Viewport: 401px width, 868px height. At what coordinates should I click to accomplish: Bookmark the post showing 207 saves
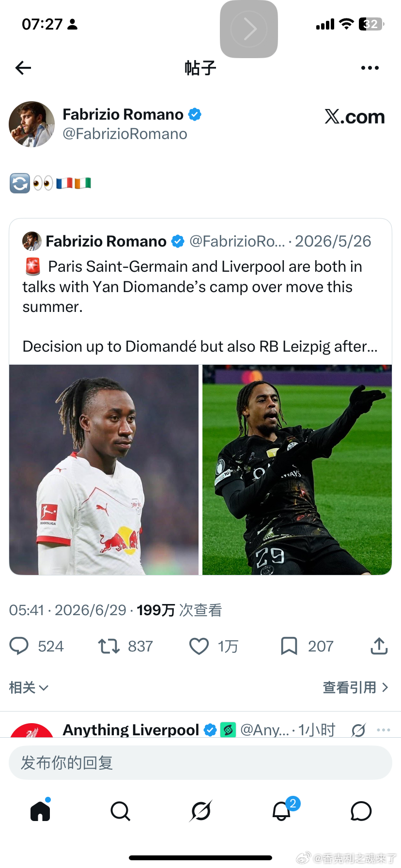(289, 646)
